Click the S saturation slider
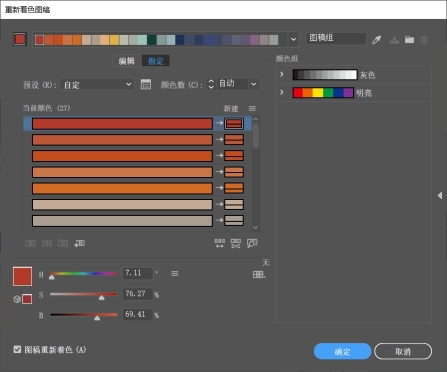 (84, 294)
